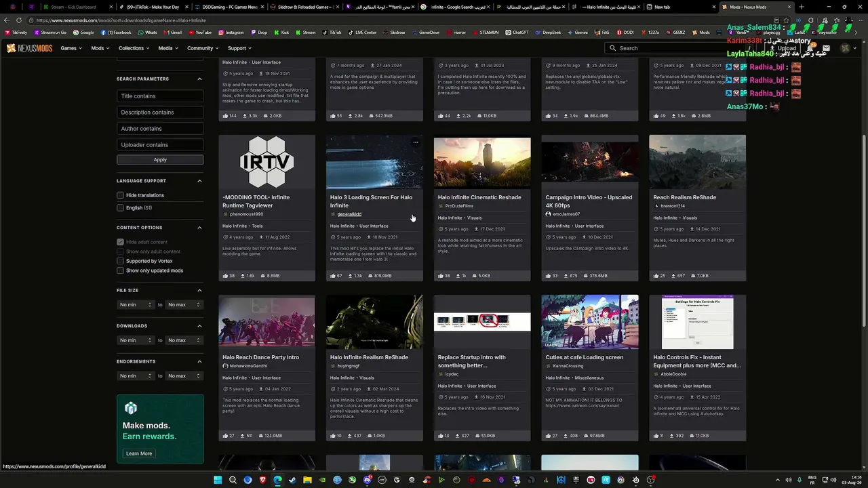868x488 pixels.
Task: Open the Community menu
Action: [203, 48]
